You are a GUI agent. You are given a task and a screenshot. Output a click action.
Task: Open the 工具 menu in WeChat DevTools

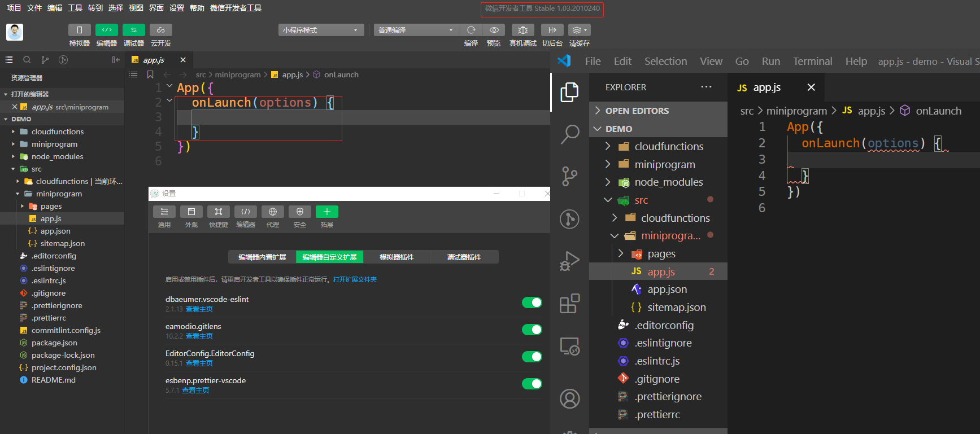coord(75,8)
